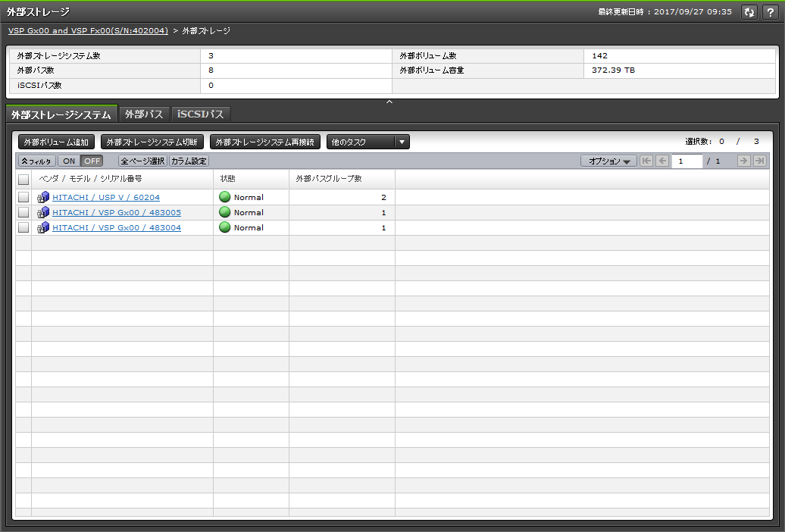785x532 pixels.
Task: Select path group count 2 for serial 60204
Action: 384,197
